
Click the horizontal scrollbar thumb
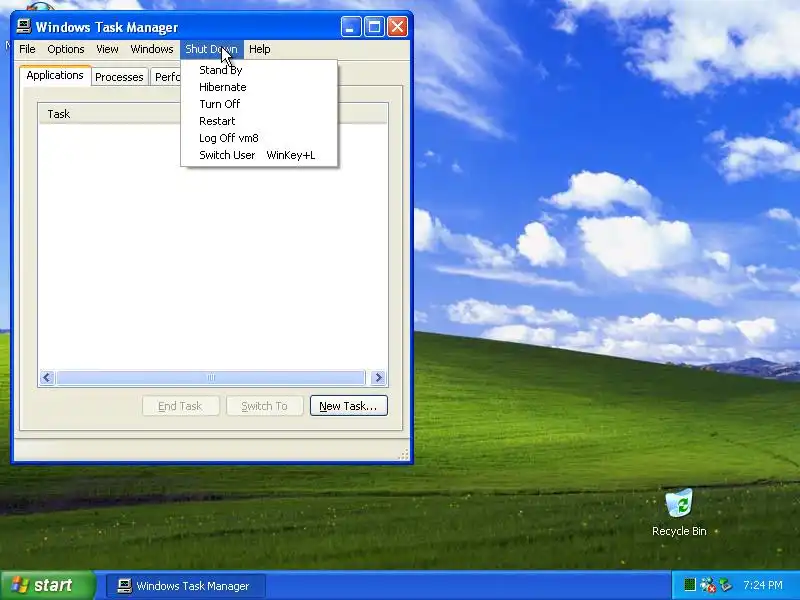(x=211, y=378)
